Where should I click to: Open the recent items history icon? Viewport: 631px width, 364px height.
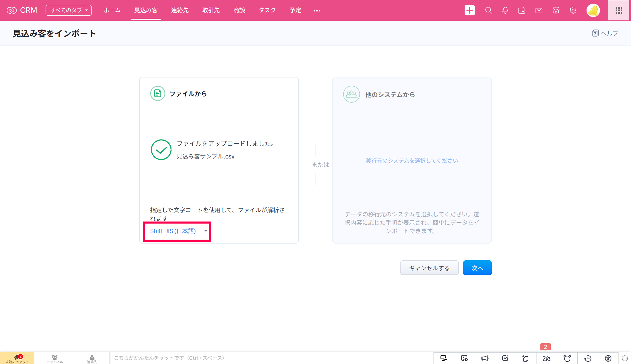[x=588, y=358]
